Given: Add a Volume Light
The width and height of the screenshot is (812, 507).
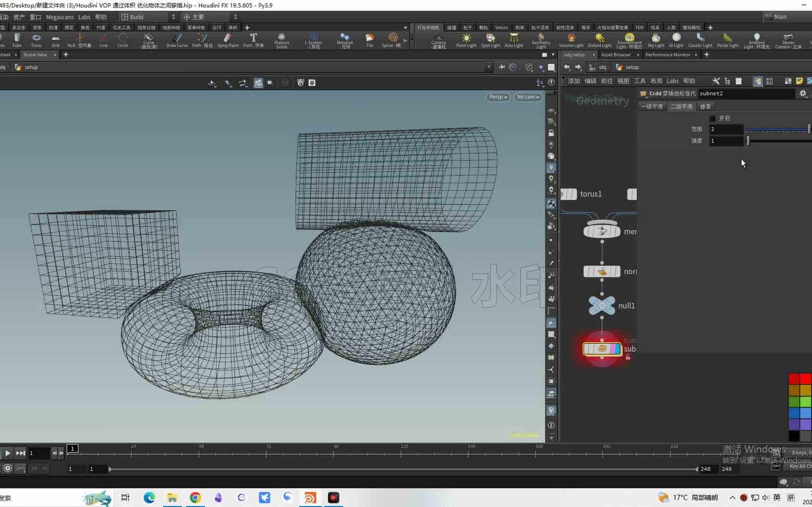Looking at the screenshot, I should pos(571,40).
